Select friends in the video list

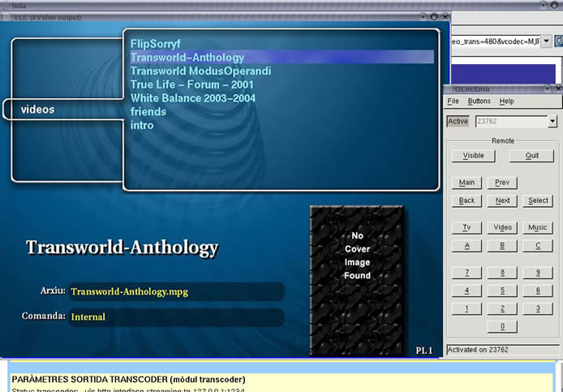click(x=148, y=112)
